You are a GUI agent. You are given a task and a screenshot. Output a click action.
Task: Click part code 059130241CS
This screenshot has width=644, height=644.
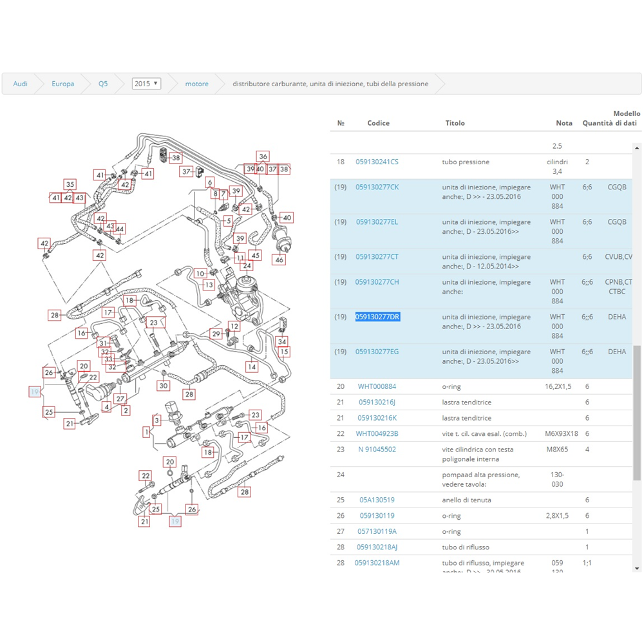pos(377,162)
